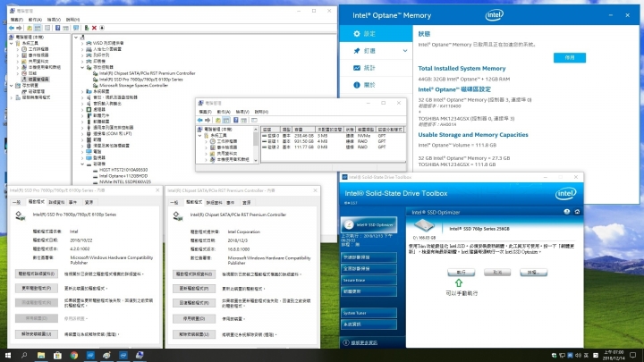Screen dimensions: 644x362
Task: Open File Explorer from taskbar
Action: coord(41,356)
